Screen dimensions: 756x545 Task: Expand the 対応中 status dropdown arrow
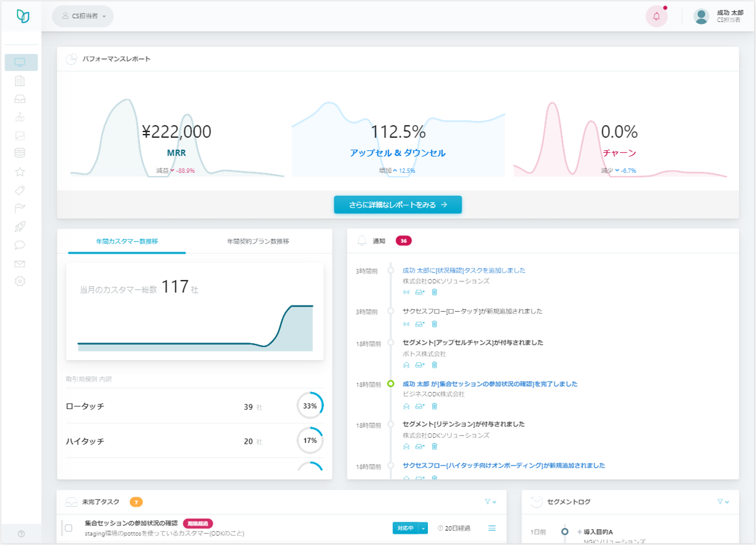[x=424, y=528]
